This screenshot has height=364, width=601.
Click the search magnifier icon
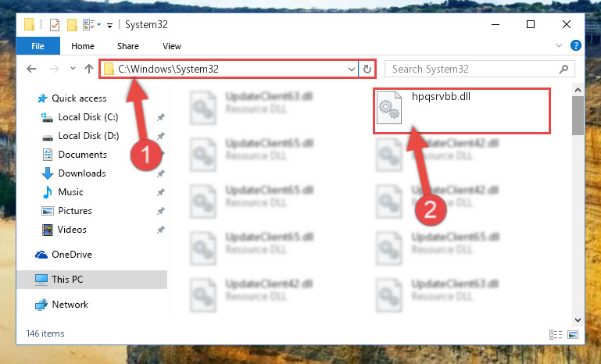point(563,69)
